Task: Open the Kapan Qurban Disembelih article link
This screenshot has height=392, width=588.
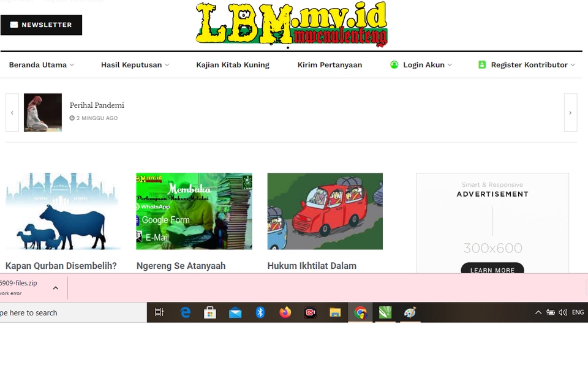Action: tap(61, 265)
